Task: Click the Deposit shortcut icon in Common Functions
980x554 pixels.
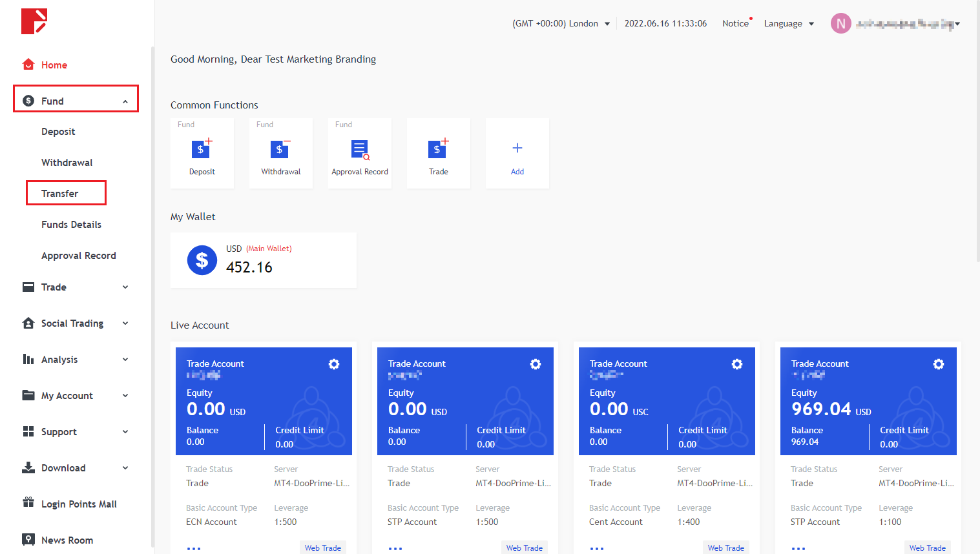Action: [202, 149]
